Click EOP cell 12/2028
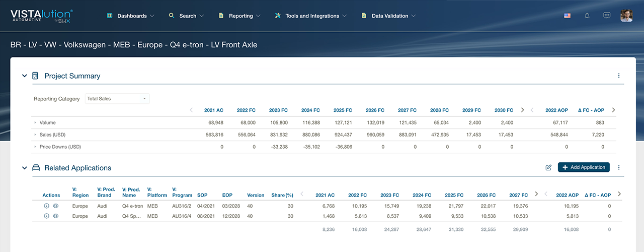 pyautogui.click(x=230, y=216)
